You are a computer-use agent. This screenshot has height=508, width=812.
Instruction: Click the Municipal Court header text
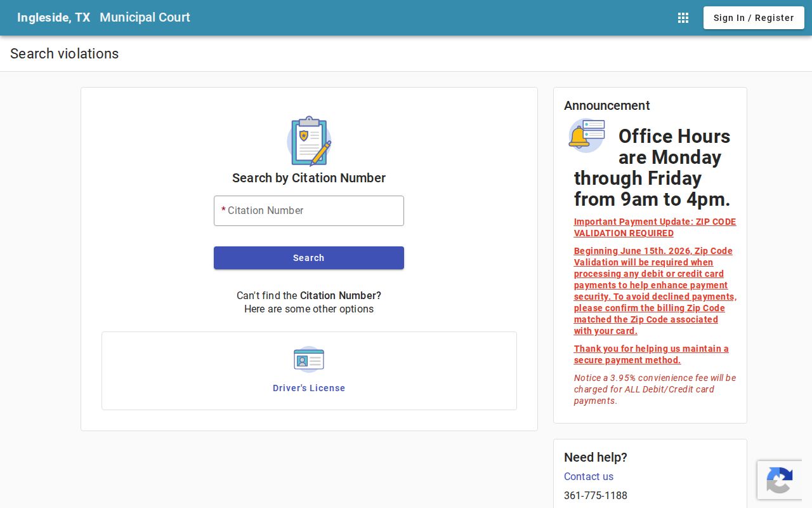click(x=145, y=18)
